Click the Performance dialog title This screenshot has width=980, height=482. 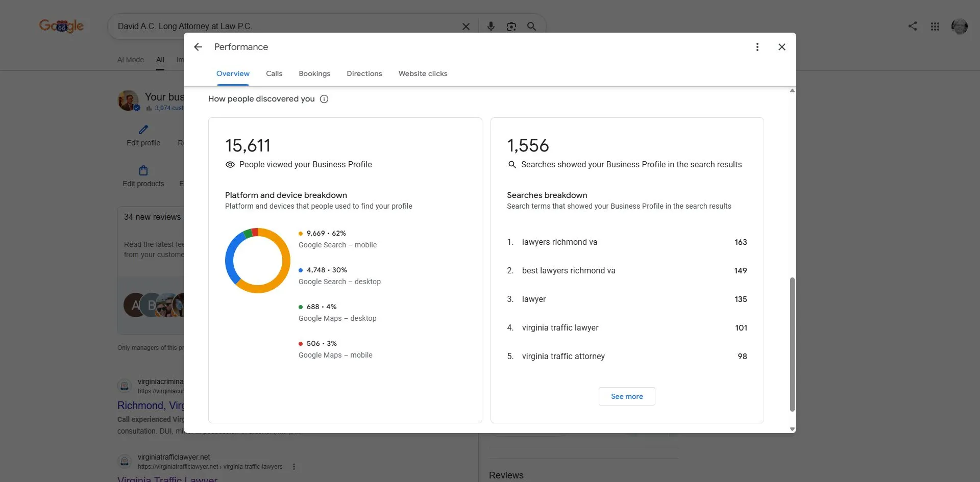[x=241, y=47]
